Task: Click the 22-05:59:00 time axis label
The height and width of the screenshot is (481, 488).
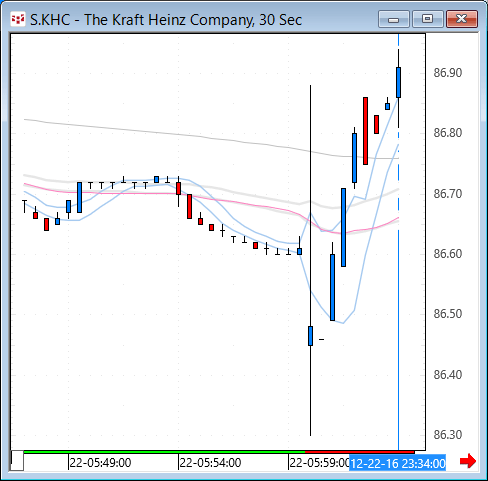Action: click(319, 463)
